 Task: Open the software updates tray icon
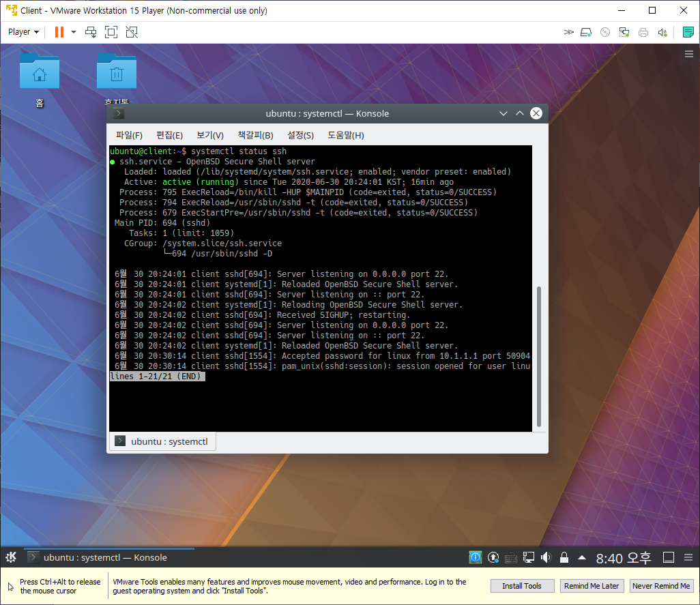493,557
